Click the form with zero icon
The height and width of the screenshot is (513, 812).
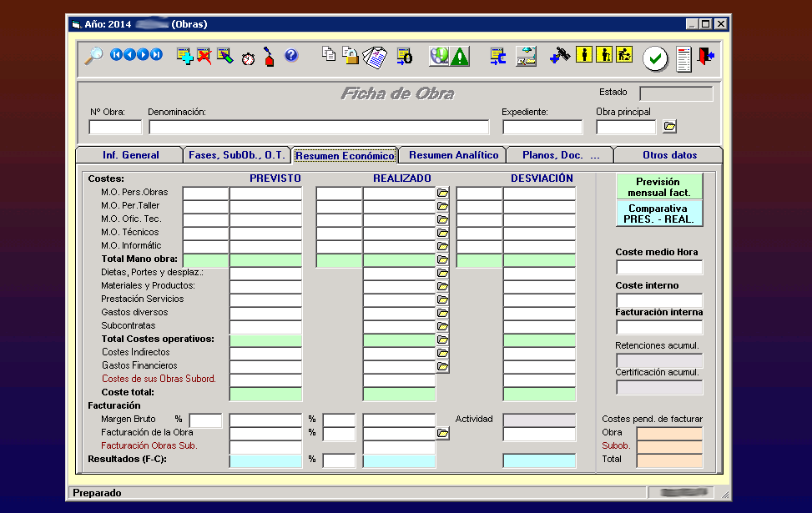[405, 56]
